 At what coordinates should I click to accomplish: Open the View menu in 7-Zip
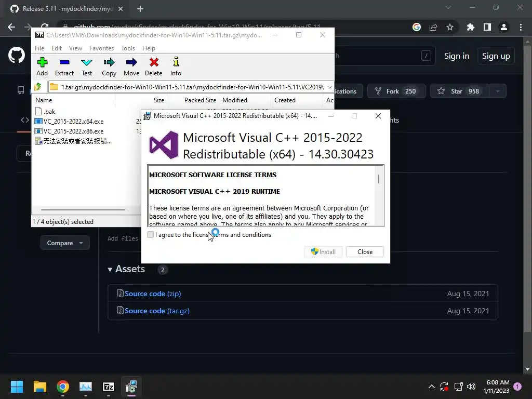pos(75,48)
